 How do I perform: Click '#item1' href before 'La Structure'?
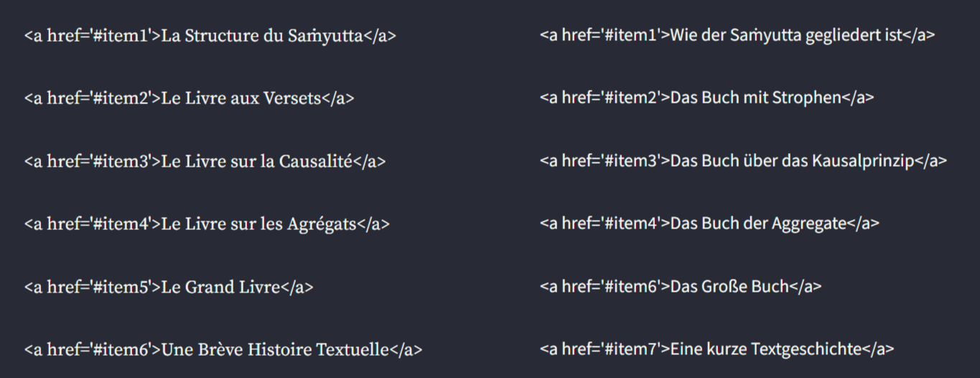click(x=122, y=36)
